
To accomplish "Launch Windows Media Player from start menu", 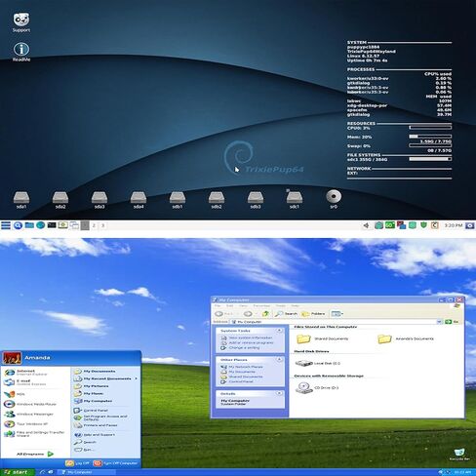I will (x=30, y=404).
